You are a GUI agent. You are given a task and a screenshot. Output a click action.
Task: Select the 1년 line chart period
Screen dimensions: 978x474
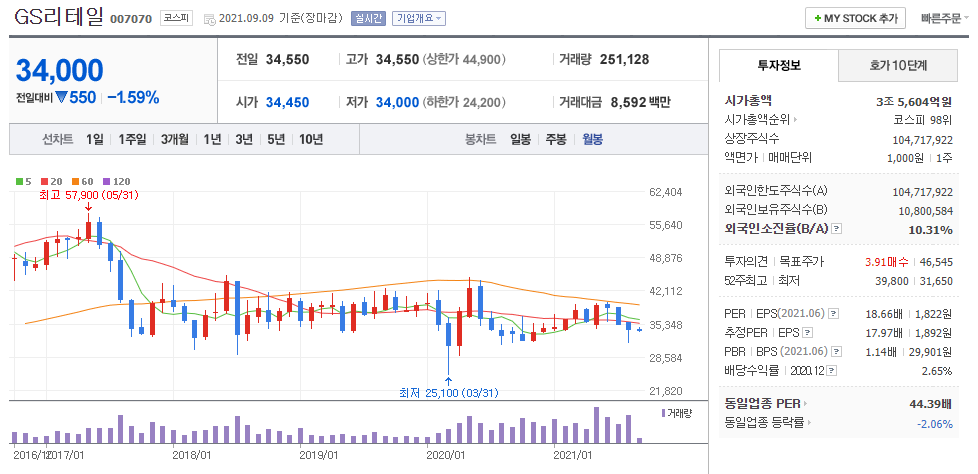[212, 139]
